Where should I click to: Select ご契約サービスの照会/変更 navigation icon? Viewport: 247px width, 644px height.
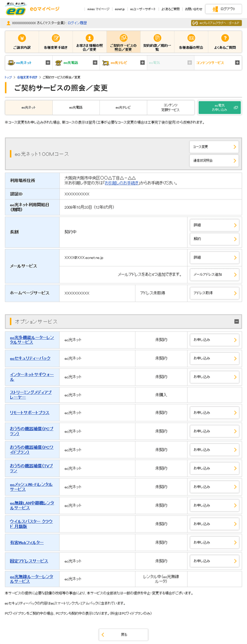tap(123, 42)
